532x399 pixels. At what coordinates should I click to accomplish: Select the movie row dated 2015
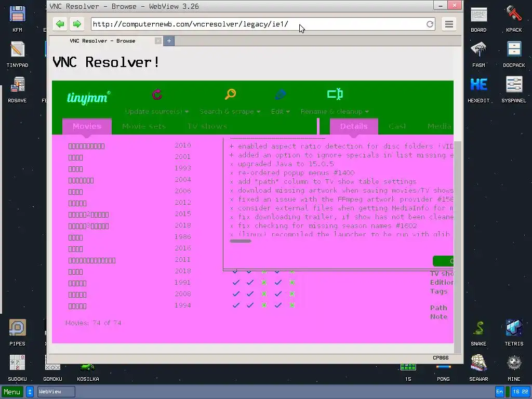[130, 215]
